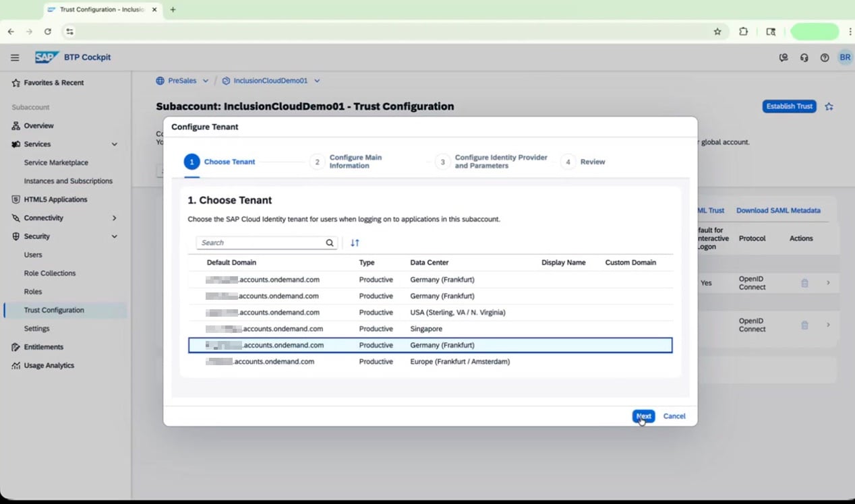Screen dimensions: 855x504
Task: Click the Trust Configuration browser tab
Action: click(x=102, y=9)
